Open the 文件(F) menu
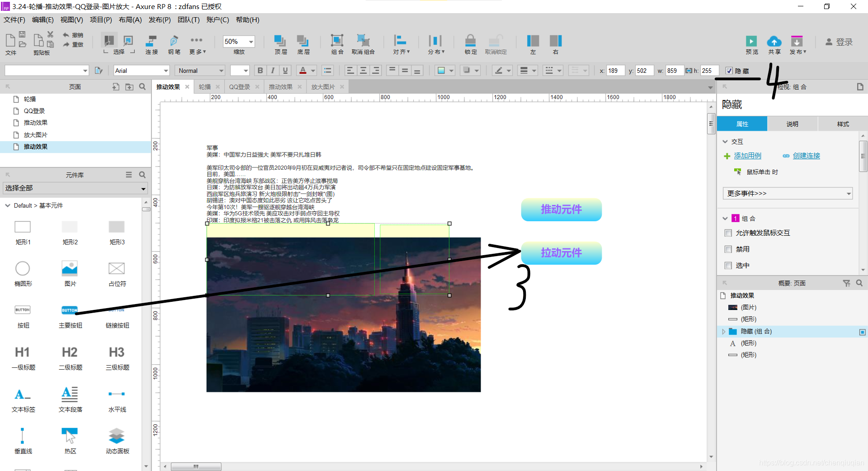 [x=14, y=20]
